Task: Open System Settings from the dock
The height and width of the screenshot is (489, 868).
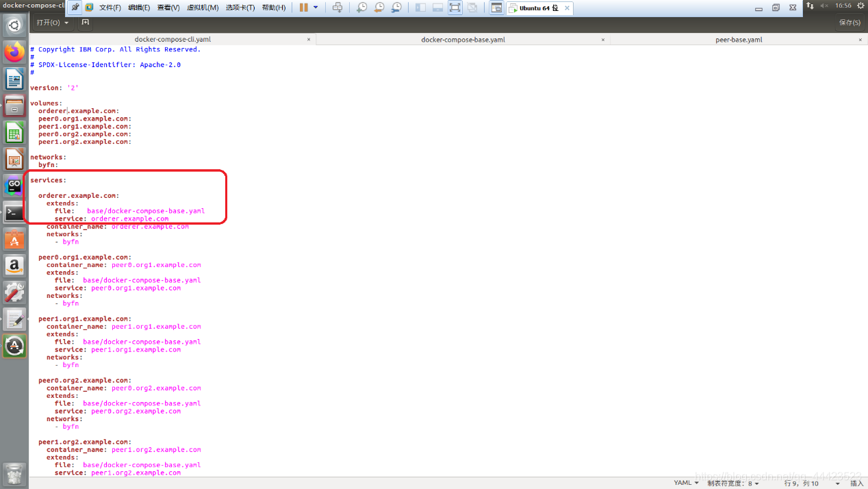Action: click(x=14, y=292)
